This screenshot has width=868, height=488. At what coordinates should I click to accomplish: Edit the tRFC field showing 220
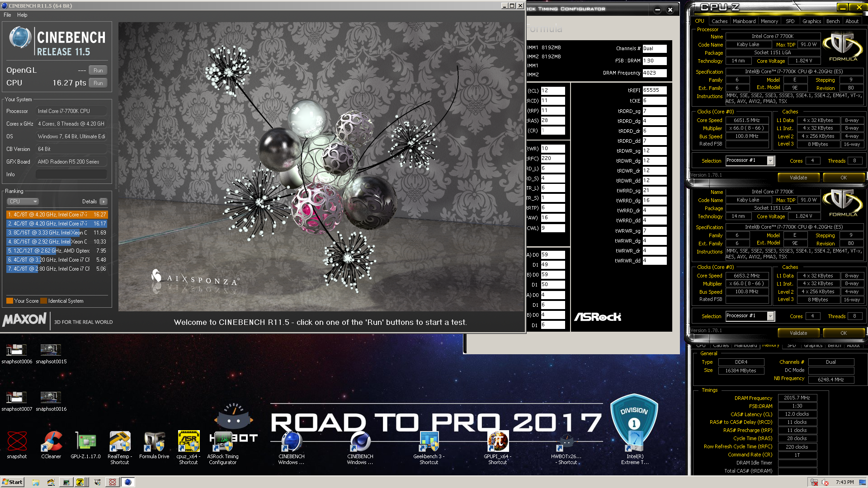coord(552,159)
